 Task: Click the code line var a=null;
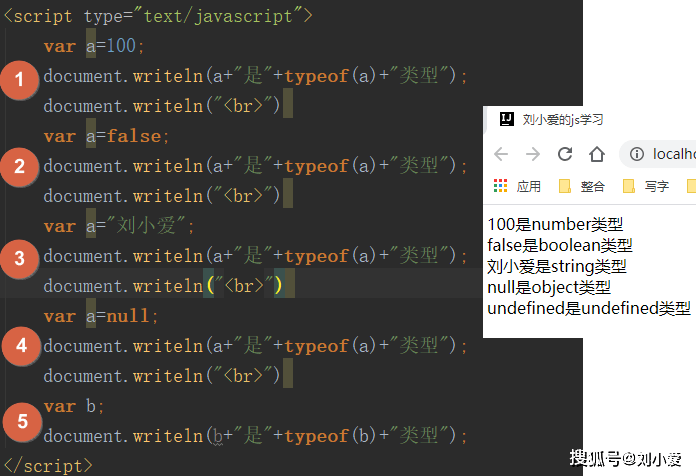[101, 316]
